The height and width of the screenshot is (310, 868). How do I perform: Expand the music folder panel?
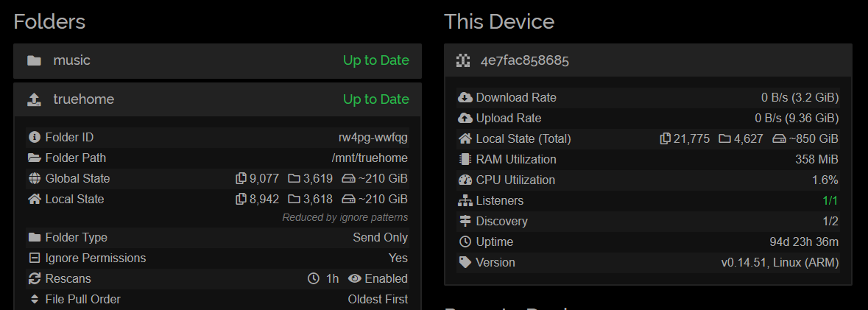[218, 61]
